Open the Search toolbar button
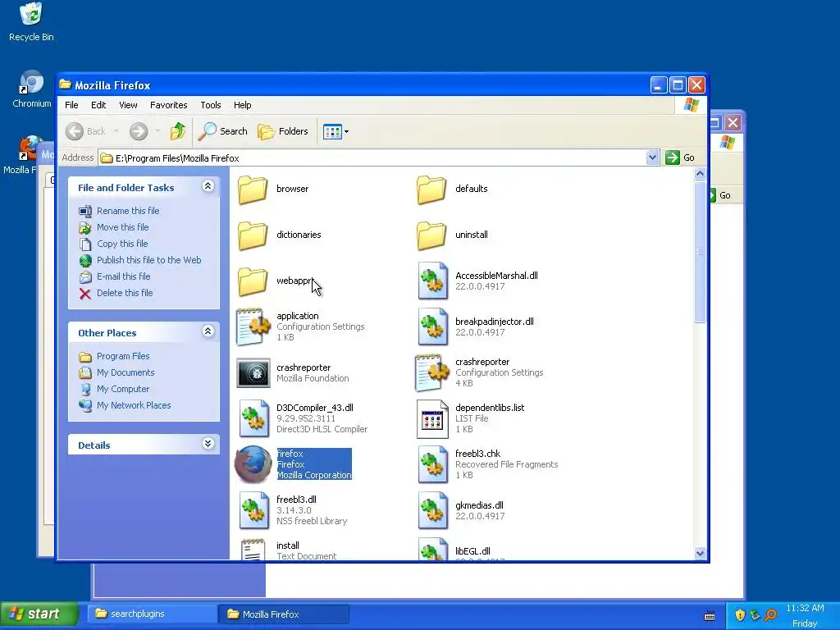The image size is (840, 630). [223, 131]
